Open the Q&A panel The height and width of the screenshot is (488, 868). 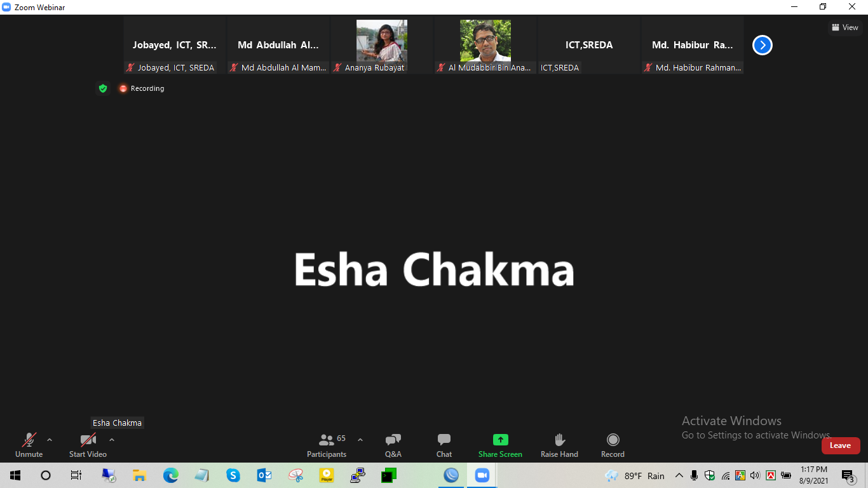[x=393, y=445]
